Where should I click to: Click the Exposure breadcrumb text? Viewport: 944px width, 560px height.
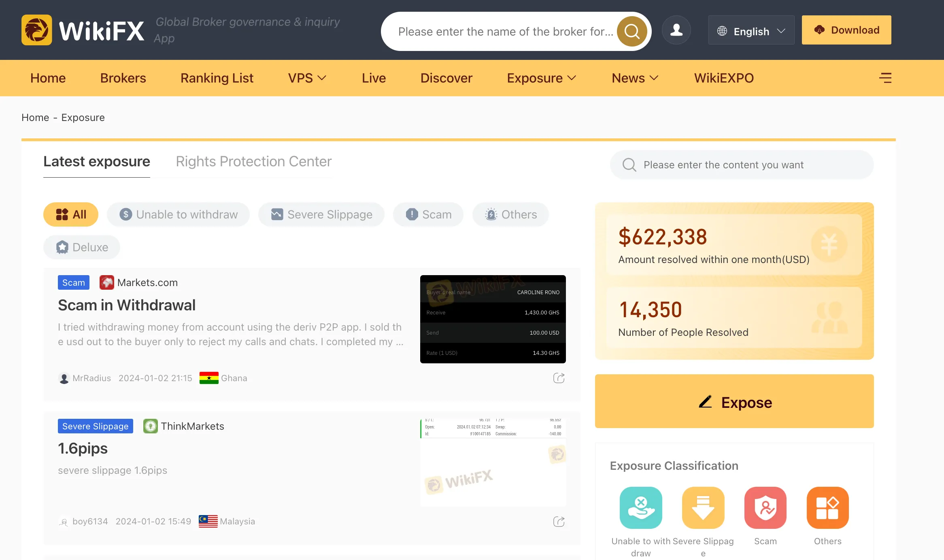(83, 117)
